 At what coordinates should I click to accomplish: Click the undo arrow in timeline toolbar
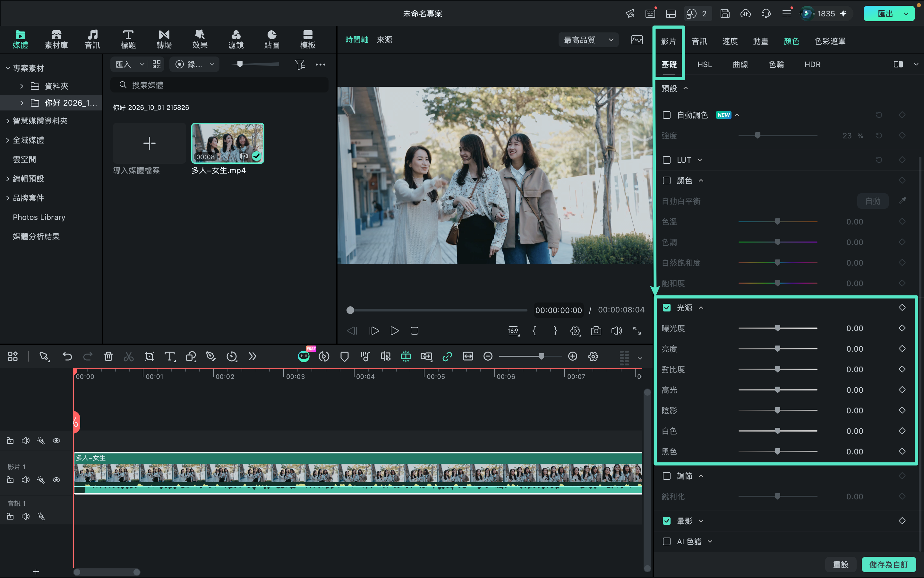coord(67,357)
